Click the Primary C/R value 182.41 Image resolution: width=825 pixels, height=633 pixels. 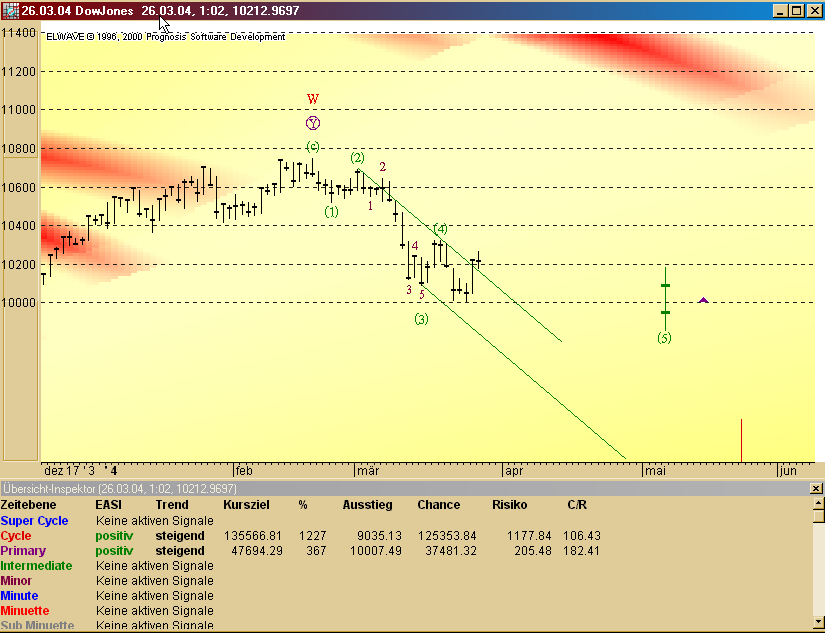[x=581, y=551]
